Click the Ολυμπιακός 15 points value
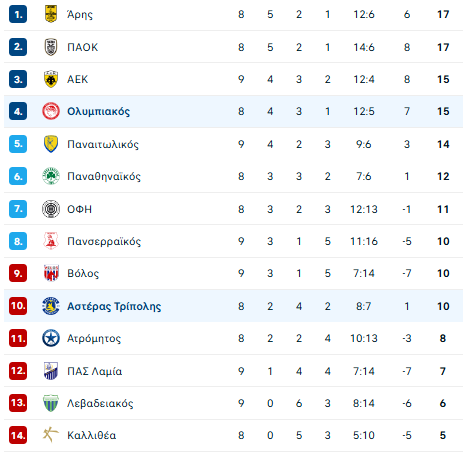 (443, 111)
